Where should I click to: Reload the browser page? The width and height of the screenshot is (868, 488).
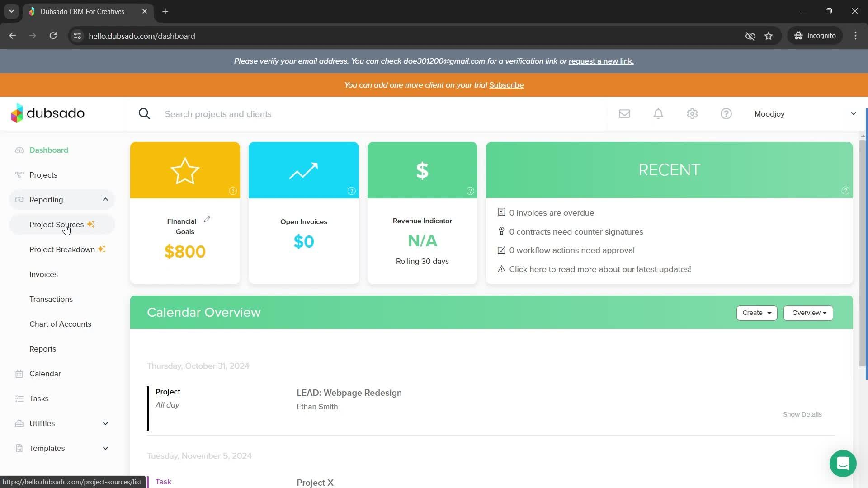(x=53, y=36)
